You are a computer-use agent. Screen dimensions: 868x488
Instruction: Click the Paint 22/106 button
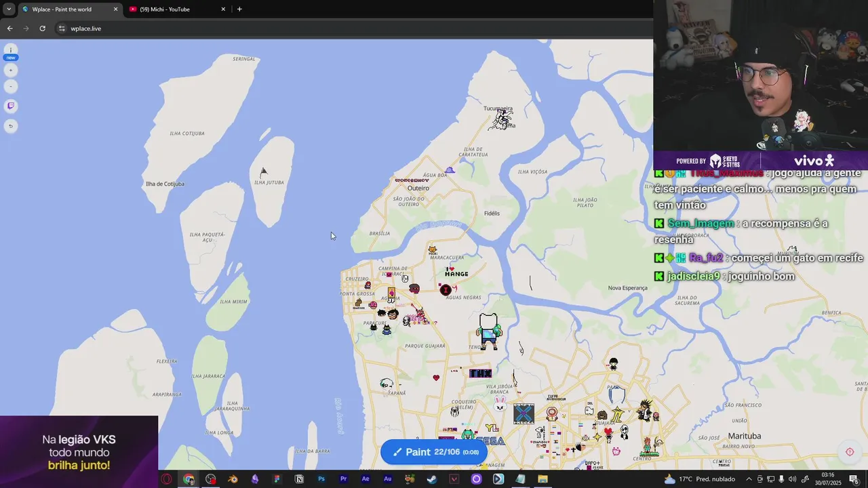pyautogui.click(x=434, y=452)
